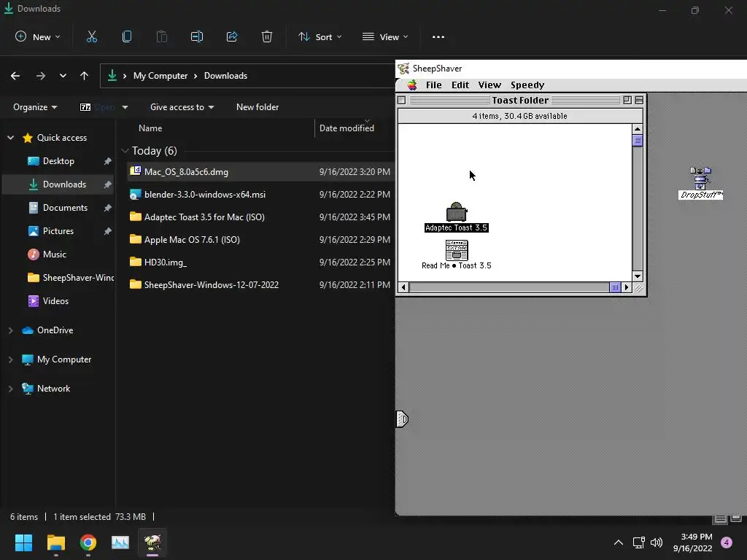
Task: Click the 7-Zip icon beside Organize
Action: (85, 107)
